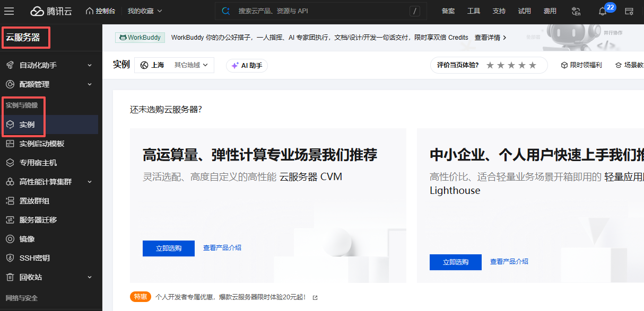Click the 云服务器 sidebar heading
644x311 pixels.
coord(23,38)
